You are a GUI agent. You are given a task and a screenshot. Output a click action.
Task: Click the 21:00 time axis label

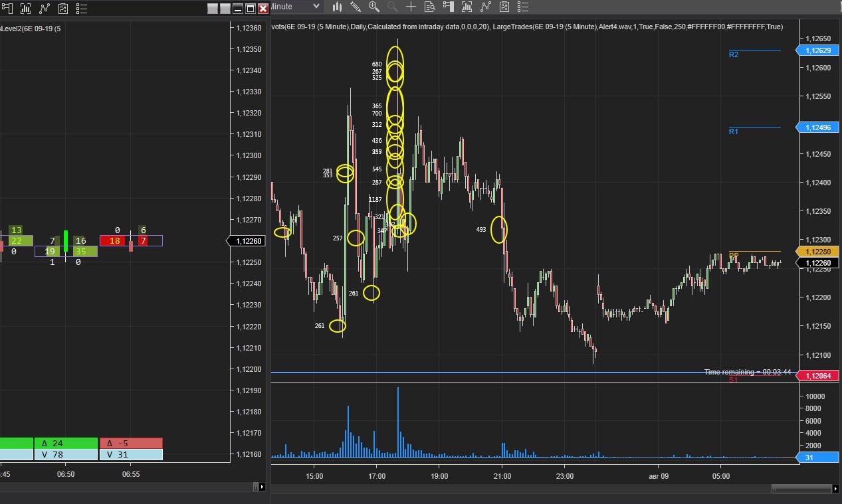(502, 476)
